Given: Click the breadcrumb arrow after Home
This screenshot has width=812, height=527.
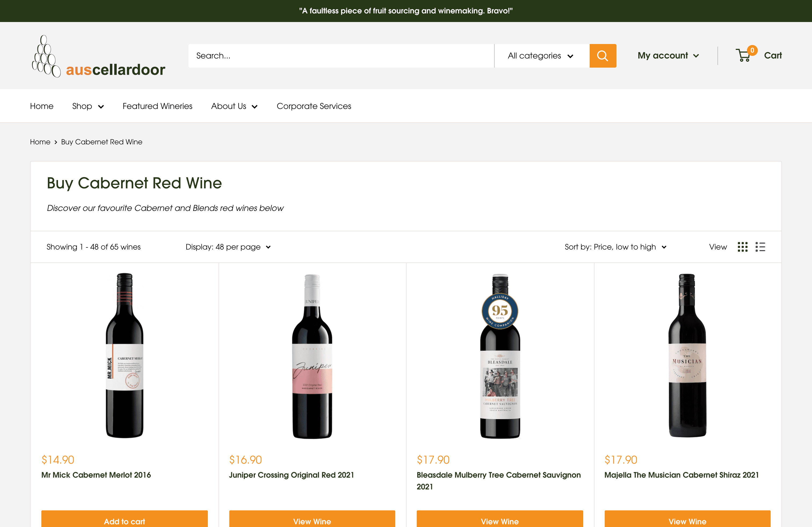Looking at the screenshot, I should click(55, 142).
